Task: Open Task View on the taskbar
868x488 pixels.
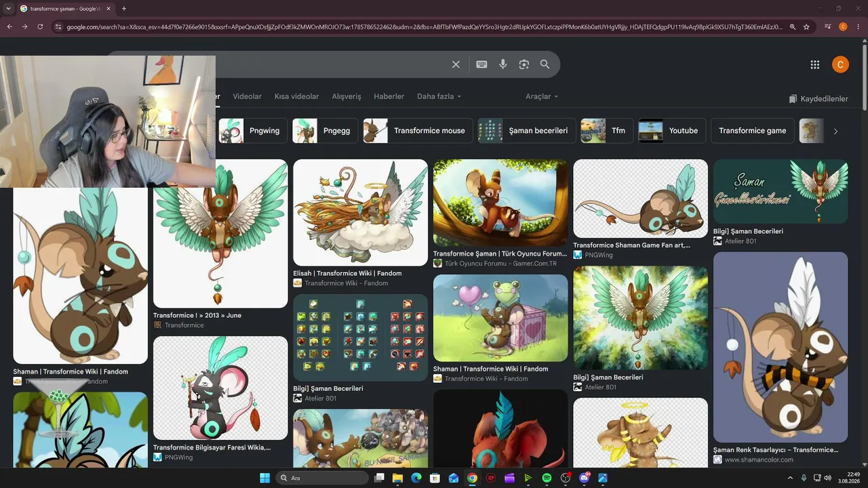Action: (380, 478)
